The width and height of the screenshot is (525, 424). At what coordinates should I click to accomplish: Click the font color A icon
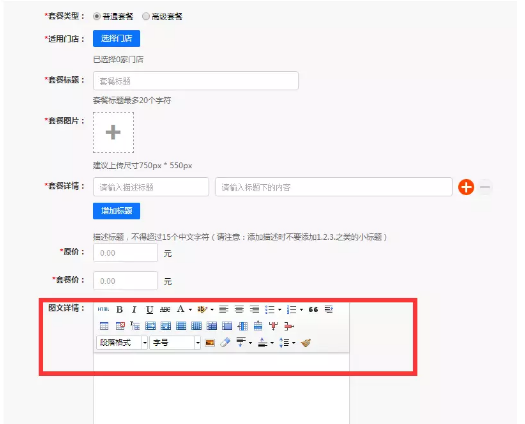pyautogui.click(x=180, y=309)
